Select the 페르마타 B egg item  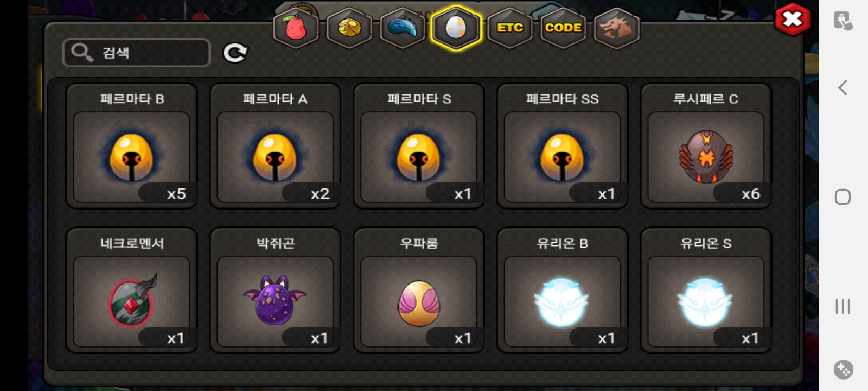[131, 146]
